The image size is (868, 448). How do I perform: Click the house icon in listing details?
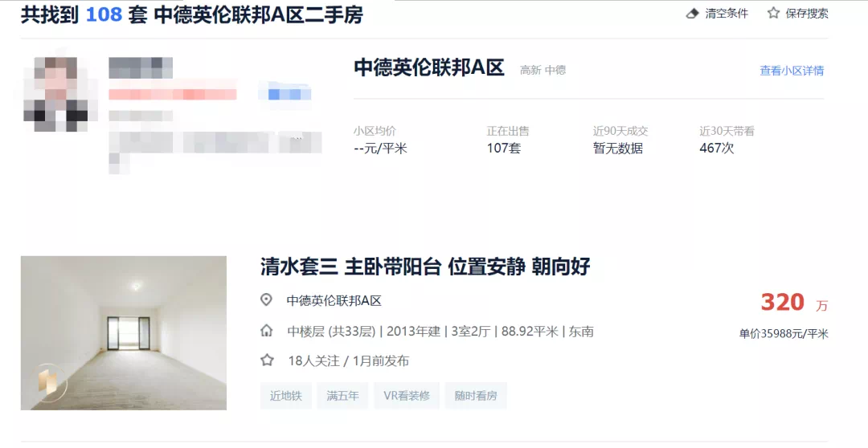(266, 331)
